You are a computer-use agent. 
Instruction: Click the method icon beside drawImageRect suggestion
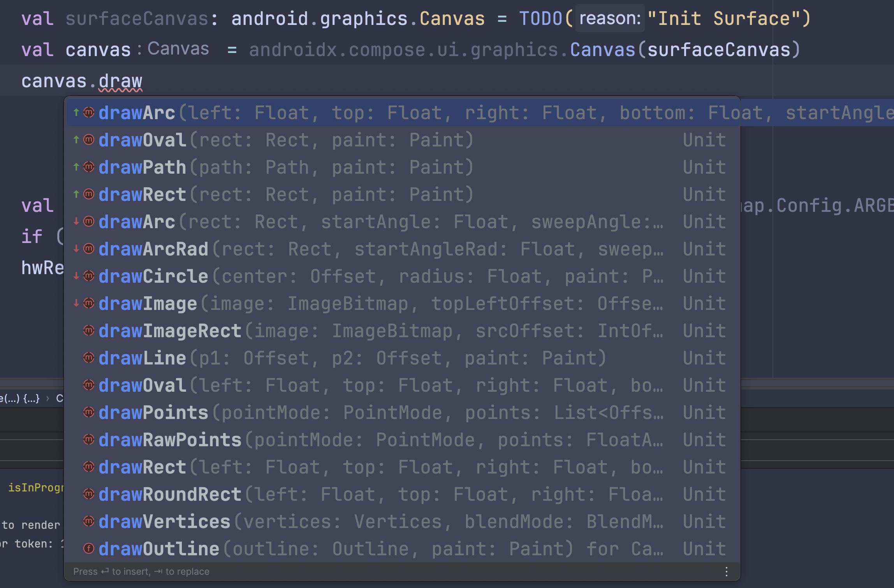[x=89, y=331]
